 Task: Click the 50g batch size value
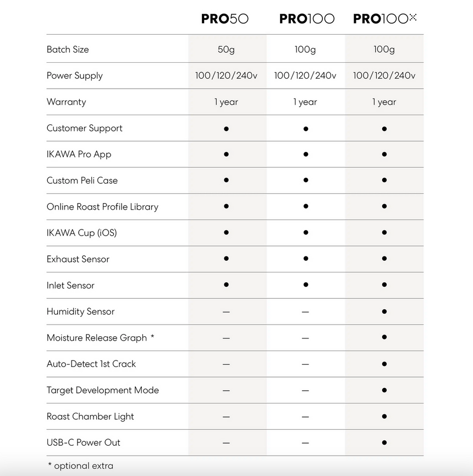click(x=226, y=50)
